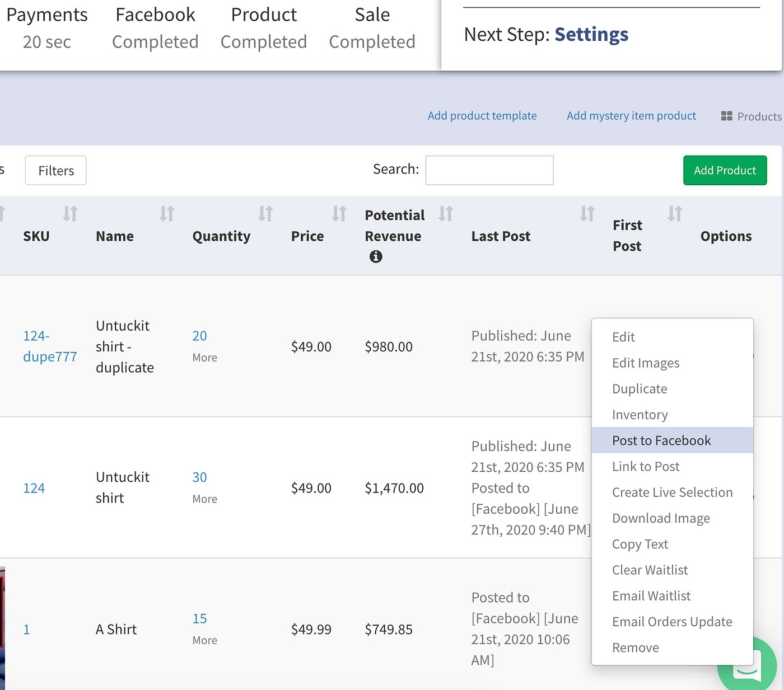Sort table by Quantity column arrows
784x690 pixels.
pyautogui.click(x=265, y=214)
